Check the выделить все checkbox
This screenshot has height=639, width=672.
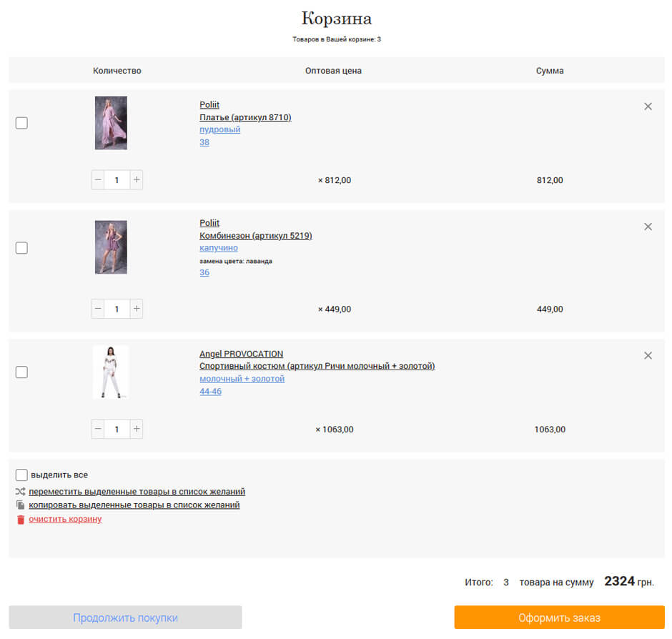pyautogui.click(x=21, y=475)
